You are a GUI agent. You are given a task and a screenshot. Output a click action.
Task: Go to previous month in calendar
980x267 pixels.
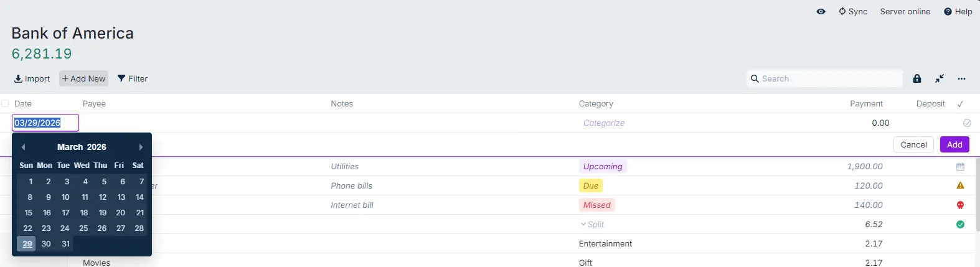pos(23,147)
